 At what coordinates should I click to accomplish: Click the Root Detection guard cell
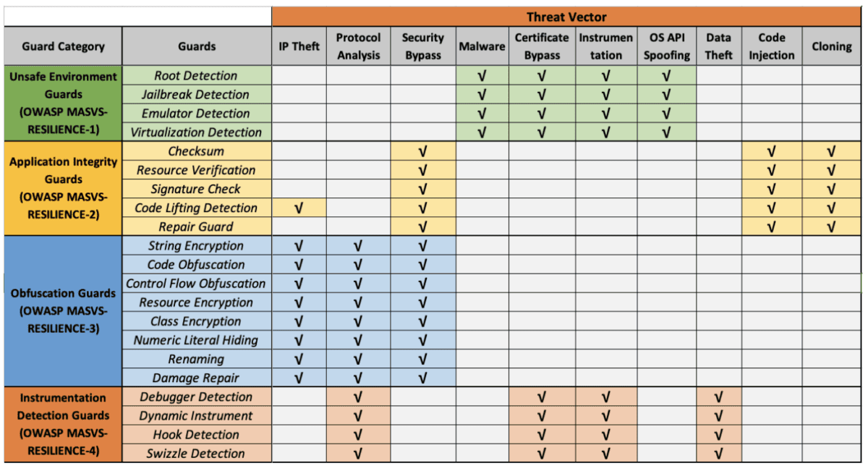pyautogui.click(x=196, y=75)
